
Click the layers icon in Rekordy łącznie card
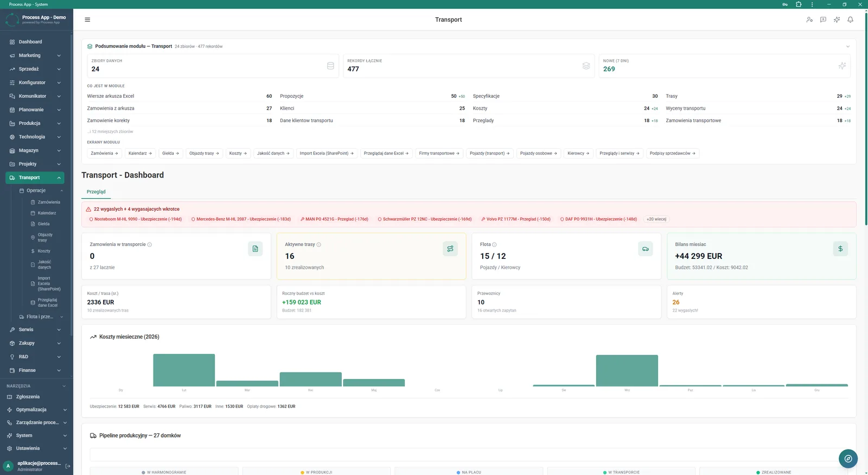click(x=586, y=66)
